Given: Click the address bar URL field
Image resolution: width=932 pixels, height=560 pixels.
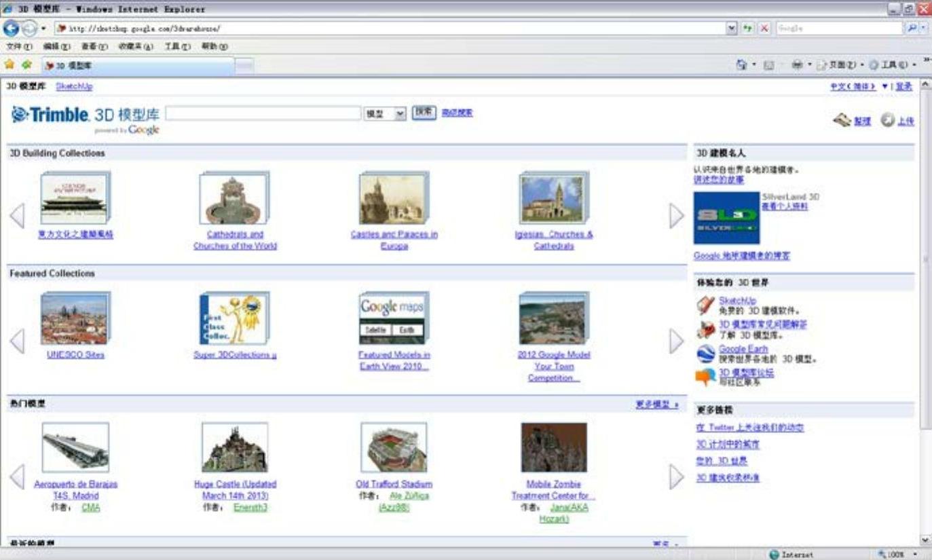Looking at the screenshot, I should 389,29.
